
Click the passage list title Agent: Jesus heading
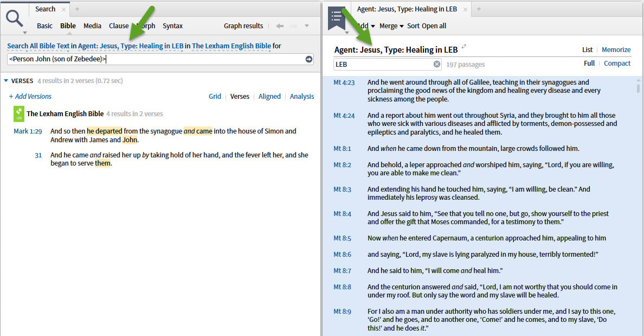[396, 50]
